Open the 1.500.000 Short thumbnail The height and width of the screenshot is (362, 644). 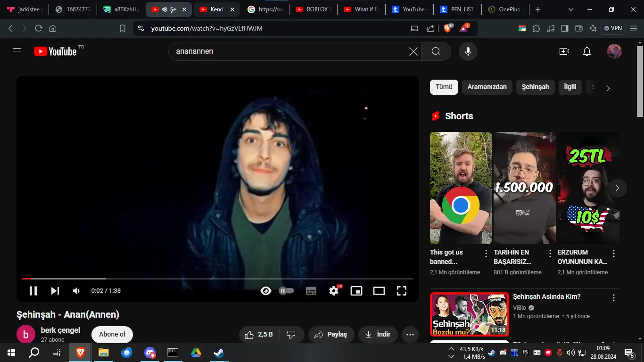[x=524, y=188]
